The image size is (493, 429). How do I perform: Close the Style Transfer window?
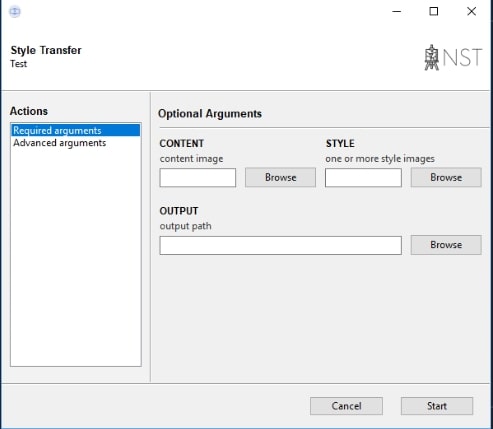(471, 12)
